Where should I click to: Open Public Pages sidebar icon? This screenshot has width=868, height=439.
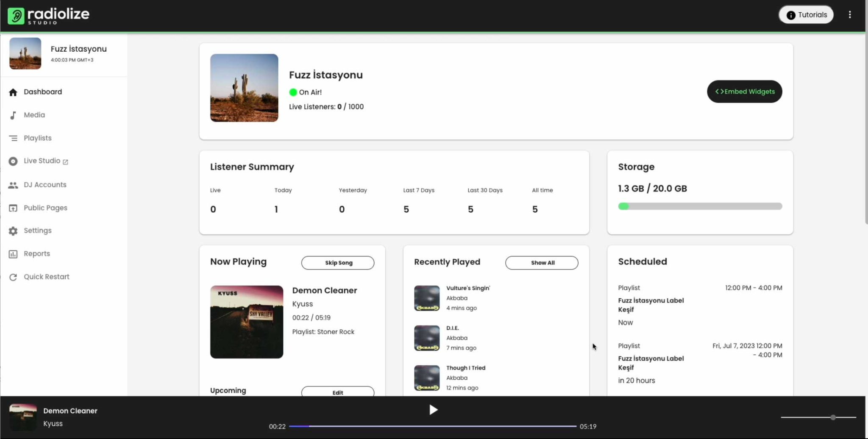(x=13, y=208)
